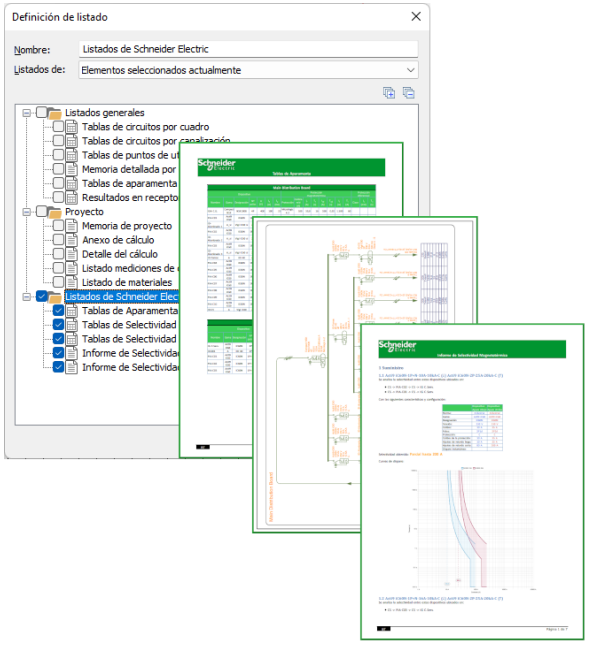Click the expand all nodes icon

(x=389, y=93)
